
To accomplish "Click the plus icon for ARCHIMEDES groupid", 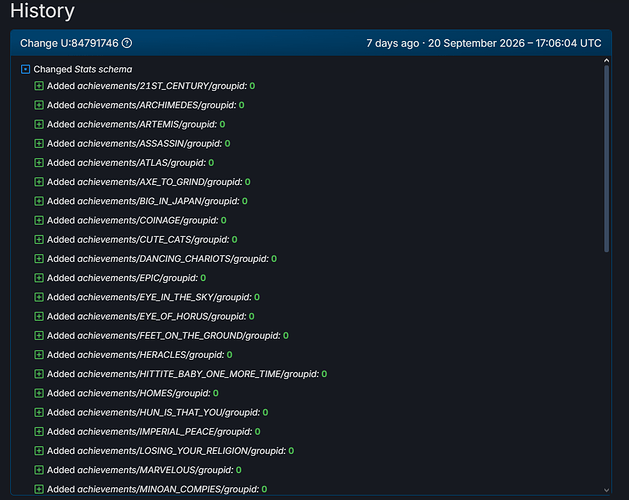I will click(39, 105).
